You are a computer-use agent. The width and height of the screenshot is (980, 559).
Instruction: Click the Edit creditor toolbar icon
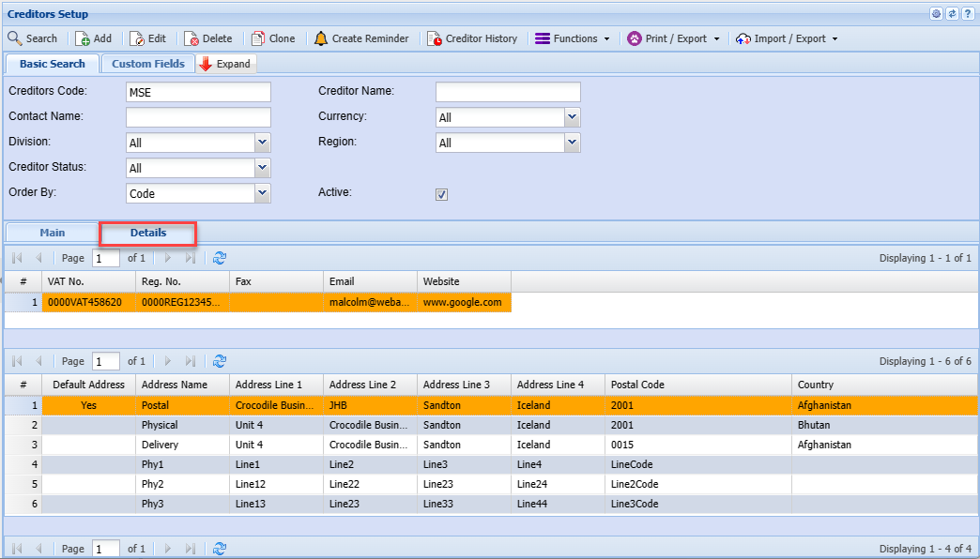pos(137,38)
